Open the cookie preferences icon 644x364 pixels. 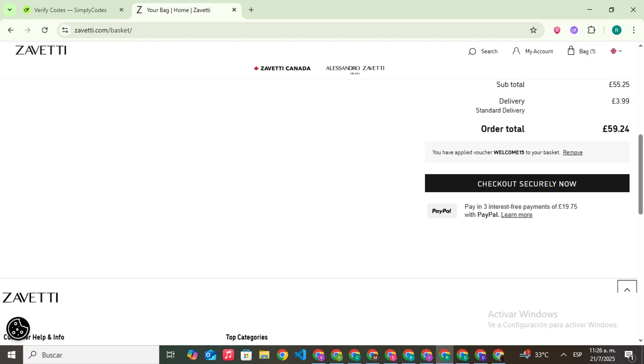click(x=18, y=329)
